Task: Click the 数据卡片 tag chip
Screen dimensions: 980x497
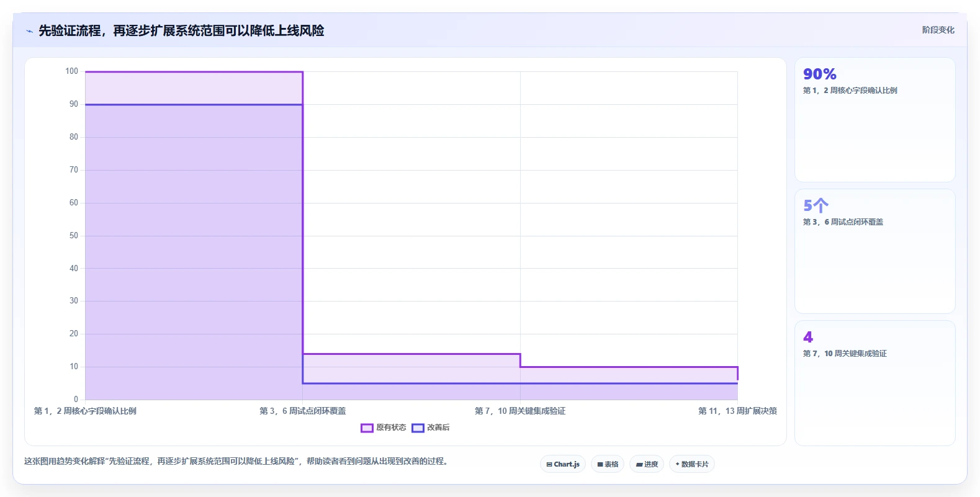Action: (x=692, y=464)
